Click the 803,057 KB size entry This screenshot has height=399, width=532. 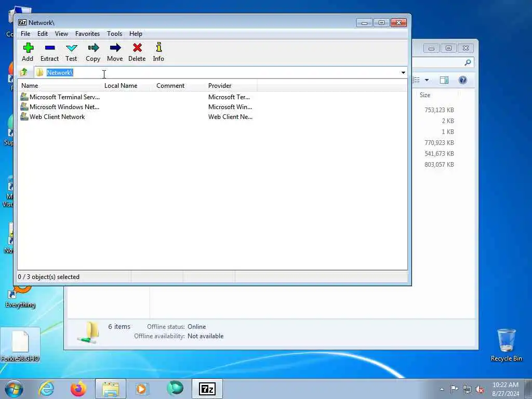pyautogui.click(x=439, y=165)
